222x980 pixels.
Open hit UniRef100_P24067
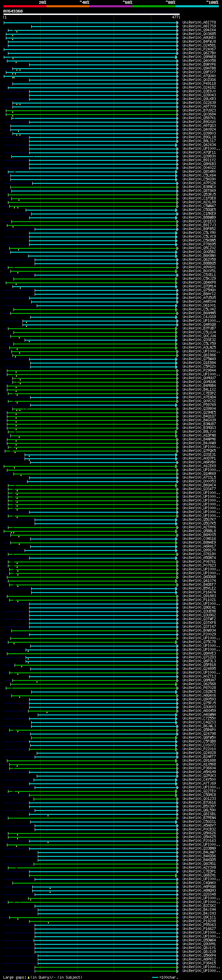199,49
